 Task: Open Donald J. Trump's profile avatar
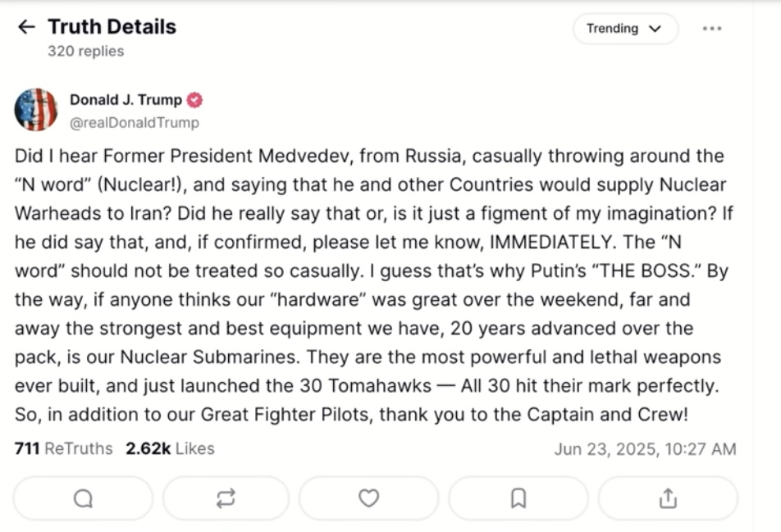pos(36,110)
